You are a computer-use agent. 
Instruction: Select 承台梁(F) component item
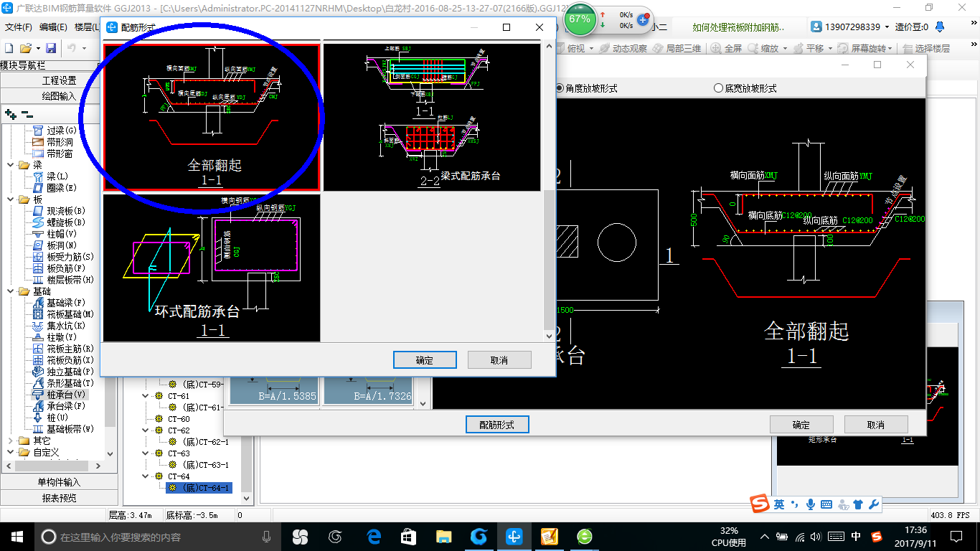tap(66, 406)
